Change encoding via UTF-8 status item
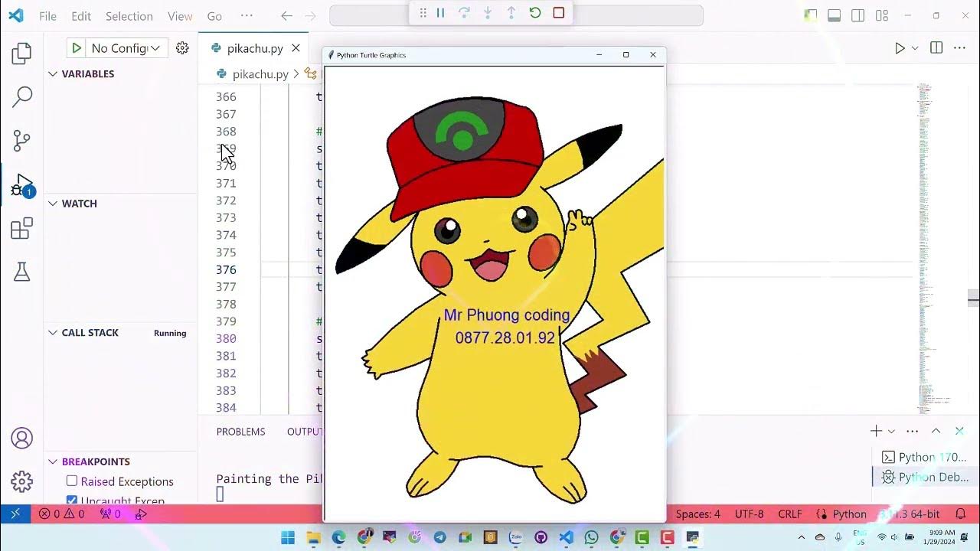The height and width of the screenshot is (551, 980). point(749,514)
